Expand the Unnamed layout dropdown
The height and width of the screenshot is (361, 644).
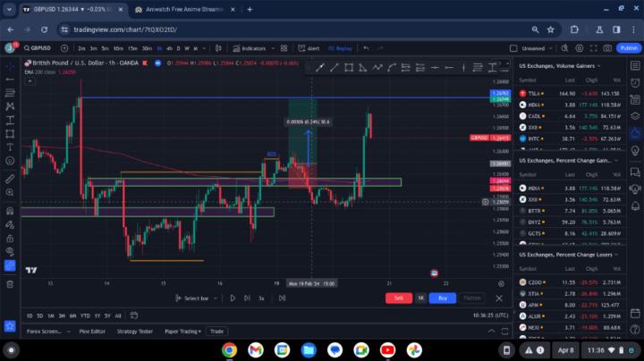coord(550,48)
